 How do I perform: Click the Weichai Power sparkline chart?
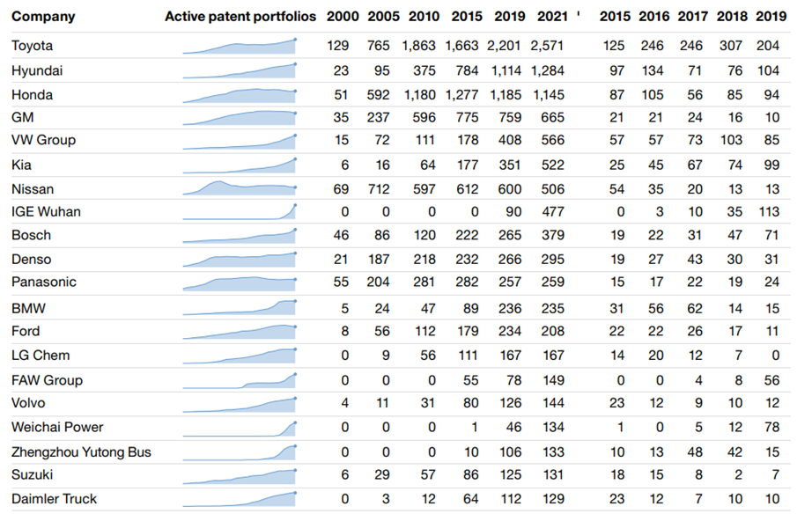(240, 428)
